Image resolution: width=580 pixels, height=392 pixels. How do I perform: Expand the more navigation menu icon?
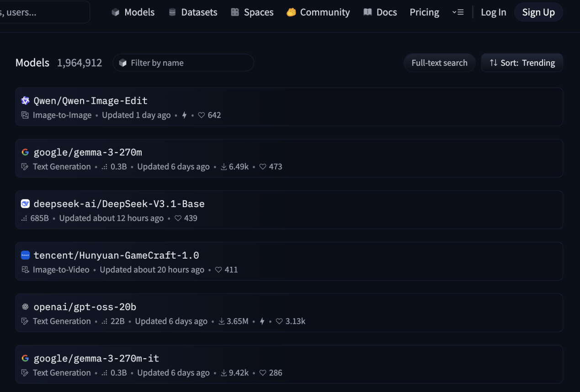pos(458,12)
